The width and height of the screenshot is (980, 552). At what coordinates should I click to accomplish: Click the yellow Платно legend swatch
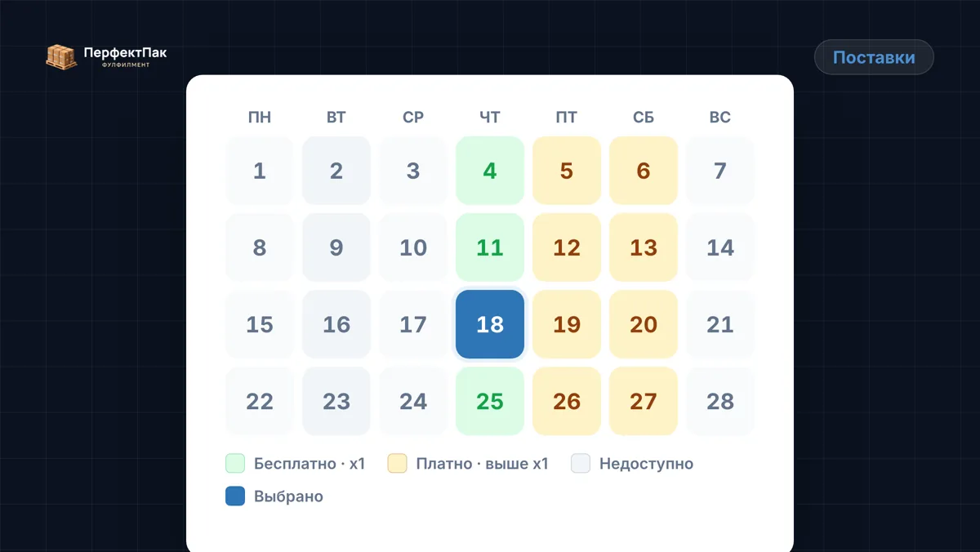398,464
